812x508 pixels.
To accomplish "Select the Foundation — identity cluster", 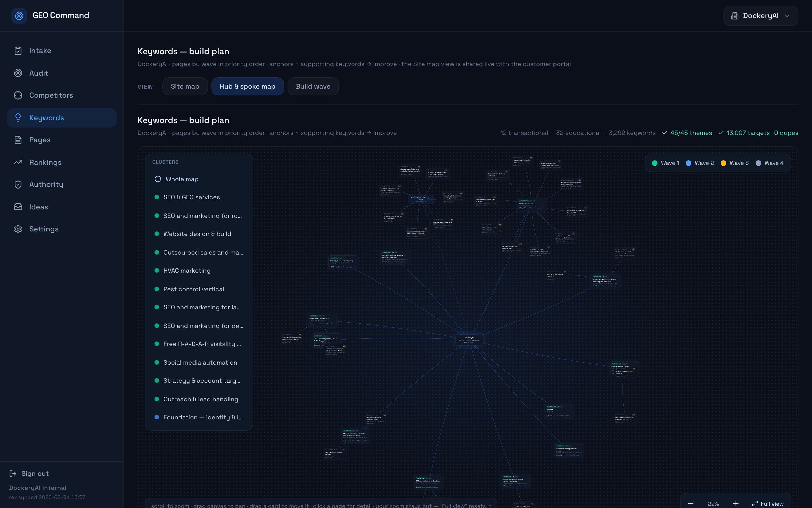I will 199,417.
